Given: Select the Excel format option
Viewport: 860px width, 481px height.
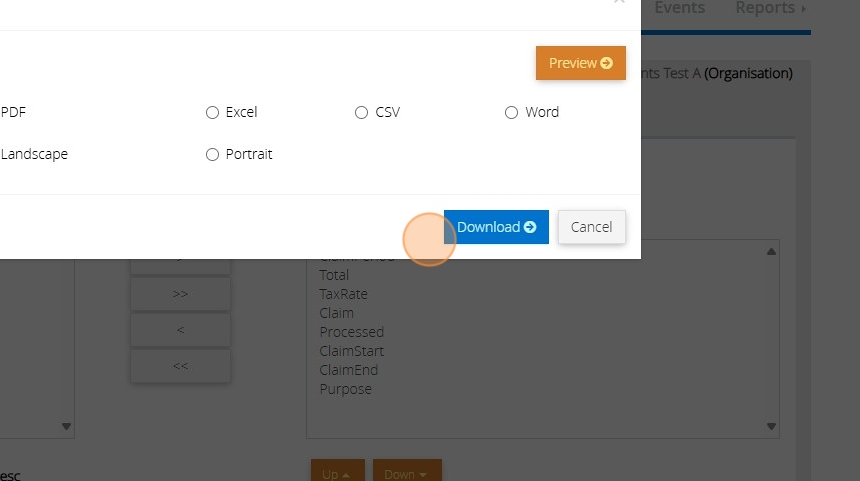Looking at the screenshot, I should pyautogui.click(x=212, y=113).
